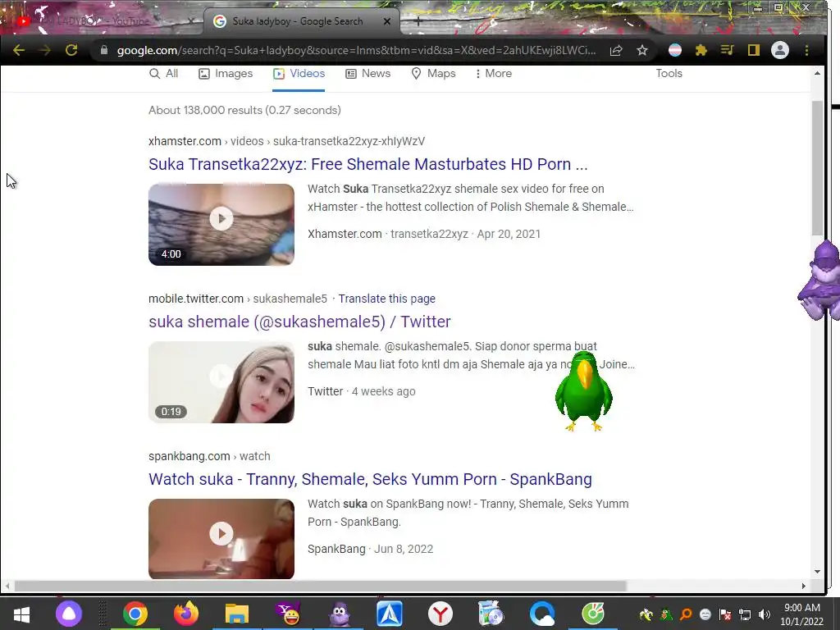Click the xhamster.com breadcrumb URL text

(x=286, y=141)
